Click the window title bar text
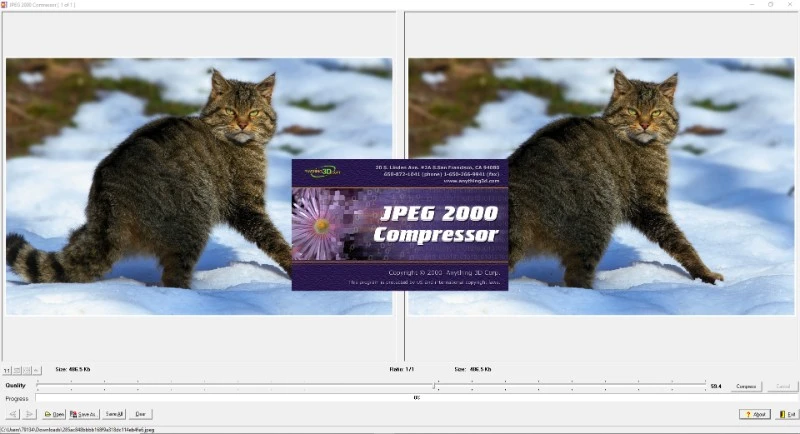Viewport: 800px width, 434px height. (42, 5)
